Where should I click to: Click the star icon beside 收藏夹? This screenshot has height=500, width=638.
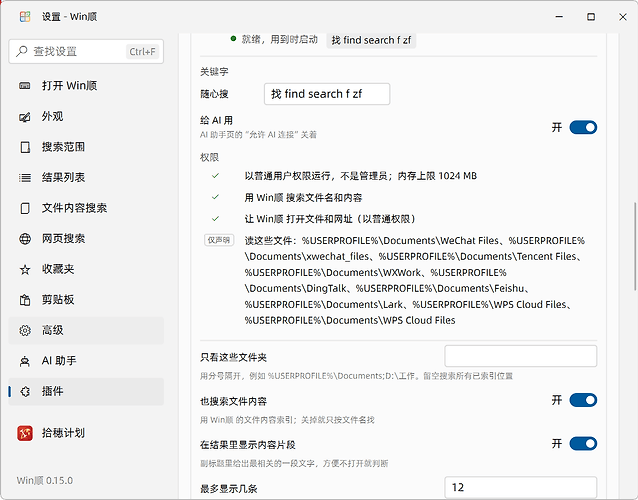click(25, 269)
